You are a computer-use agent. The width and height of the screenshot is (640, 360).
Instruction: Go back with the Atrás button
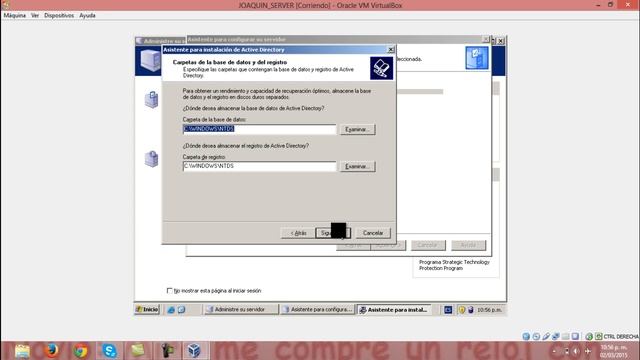coord(298,233)
